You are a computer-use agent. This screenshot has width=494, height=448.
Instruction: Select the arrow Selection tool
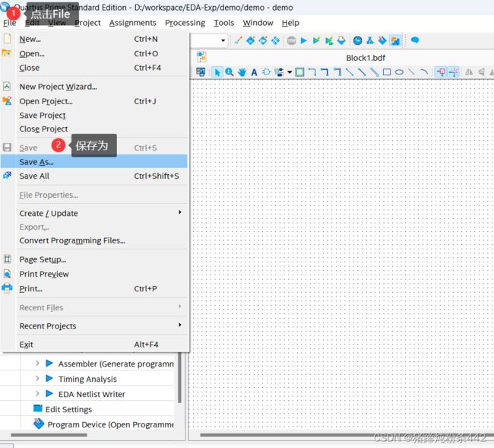click(217, 72)
